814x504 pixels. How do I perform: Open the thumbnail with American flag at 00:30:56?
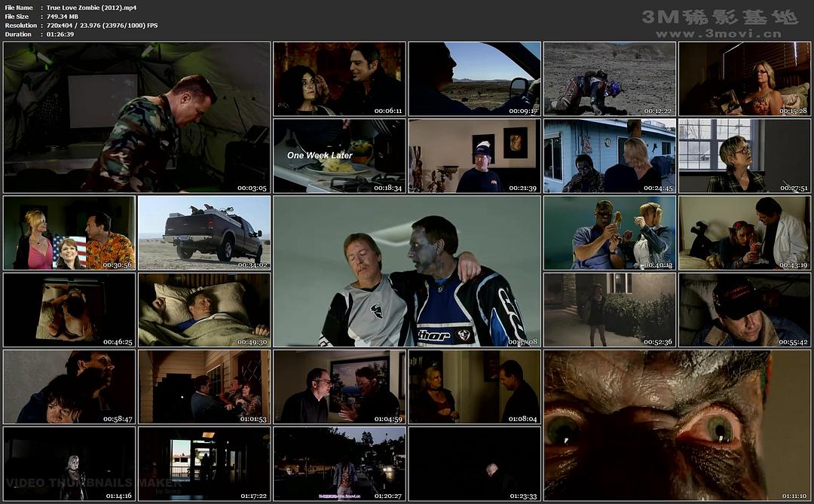[69, 233]
